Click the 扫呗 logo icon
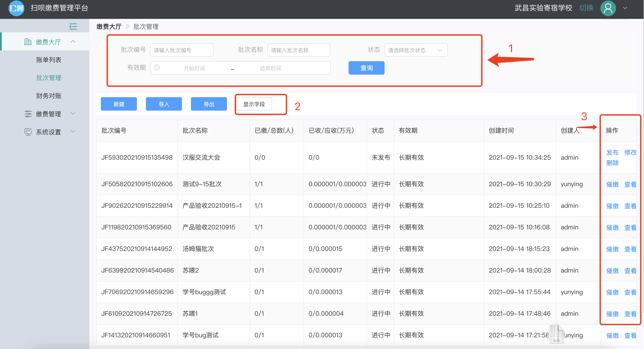This screenshot has width=644, height=349. [x=16, y=8]
